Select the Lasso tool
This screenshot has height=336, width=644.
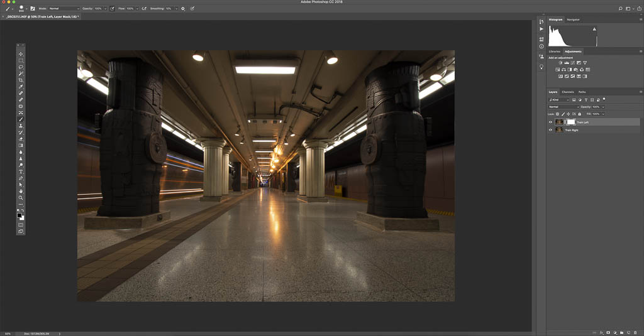coord(21,67)
